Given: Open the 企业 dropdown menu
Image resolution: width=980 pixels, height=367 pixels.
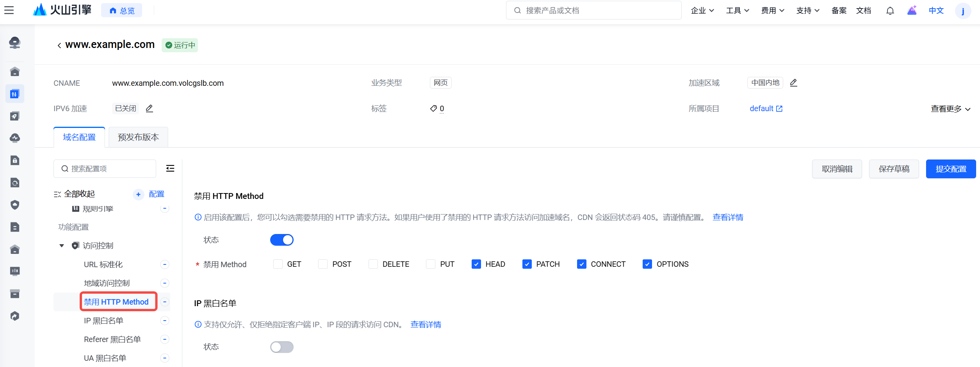Looking at the screenshot, I should [702, 11].
